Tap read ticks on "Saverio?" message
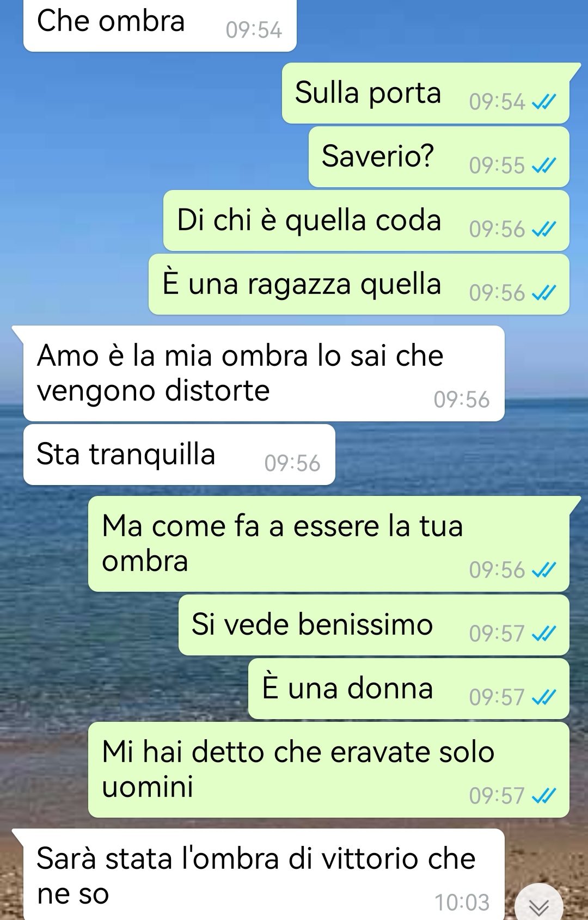 tap(543, 165)
